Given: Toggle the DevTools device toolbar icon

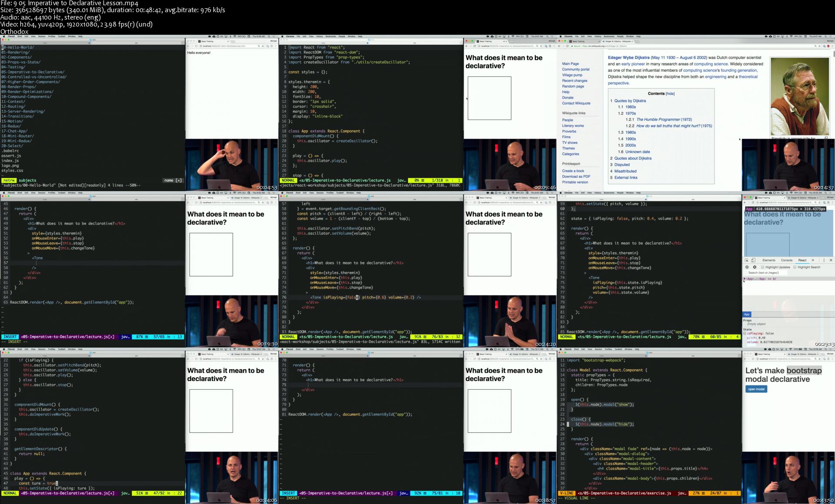Looking at the screenshot, I should coord(753,260).
